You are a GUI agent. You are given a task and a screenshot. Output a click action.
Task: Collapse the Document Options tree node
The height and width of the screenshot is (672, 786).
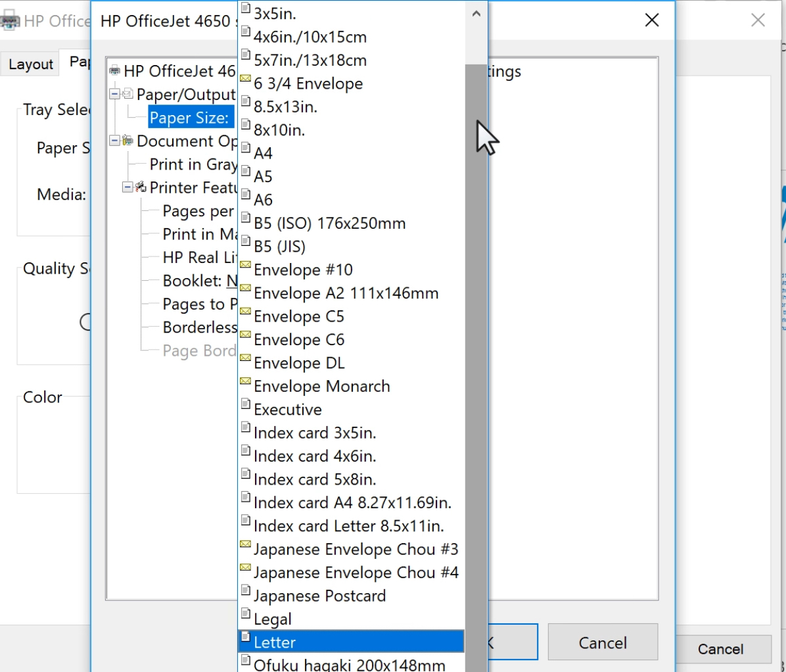pos(115,141)
